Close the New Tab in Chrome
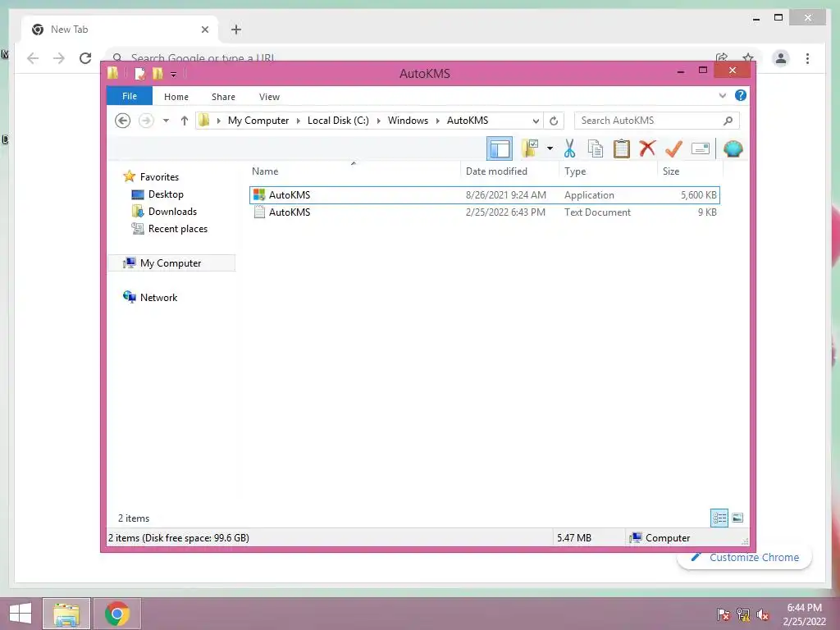The width and height of the screenshot is (840, 630). (204, 30)
